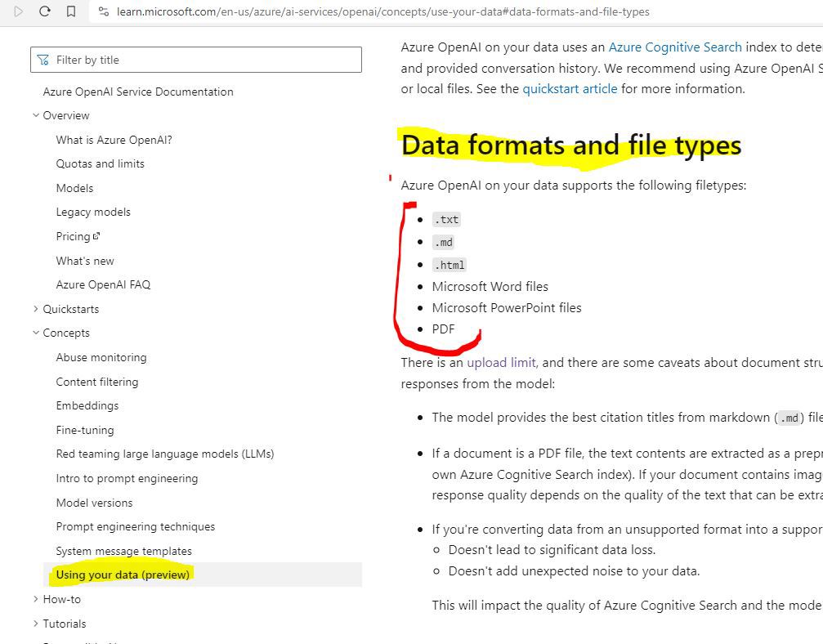Open Azure OpenAI Service Documentation
Viewport: 823px width, 644px height.
point(138,92)
